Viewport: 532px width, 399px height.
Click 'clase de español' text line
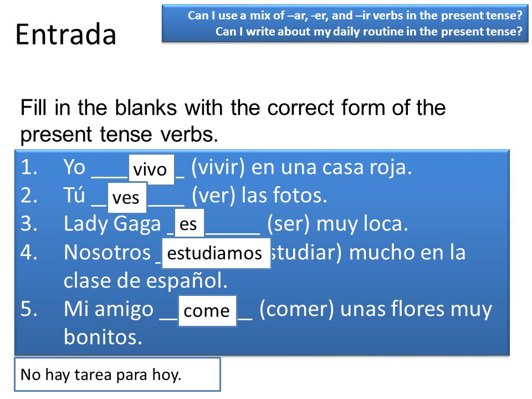145,282
